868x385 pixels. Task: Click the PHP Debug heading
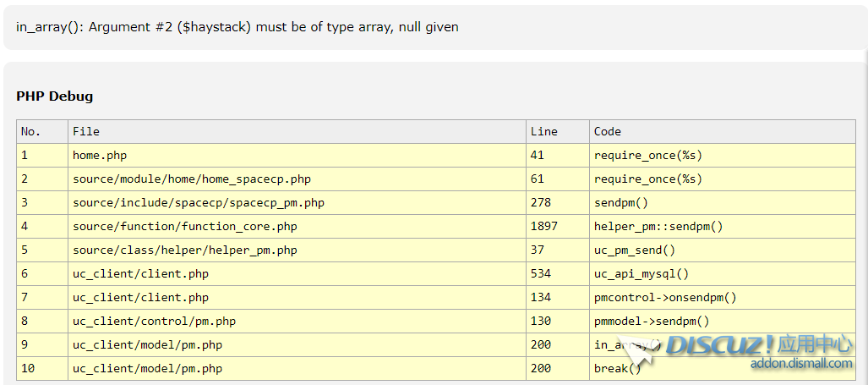pos(55,96)
